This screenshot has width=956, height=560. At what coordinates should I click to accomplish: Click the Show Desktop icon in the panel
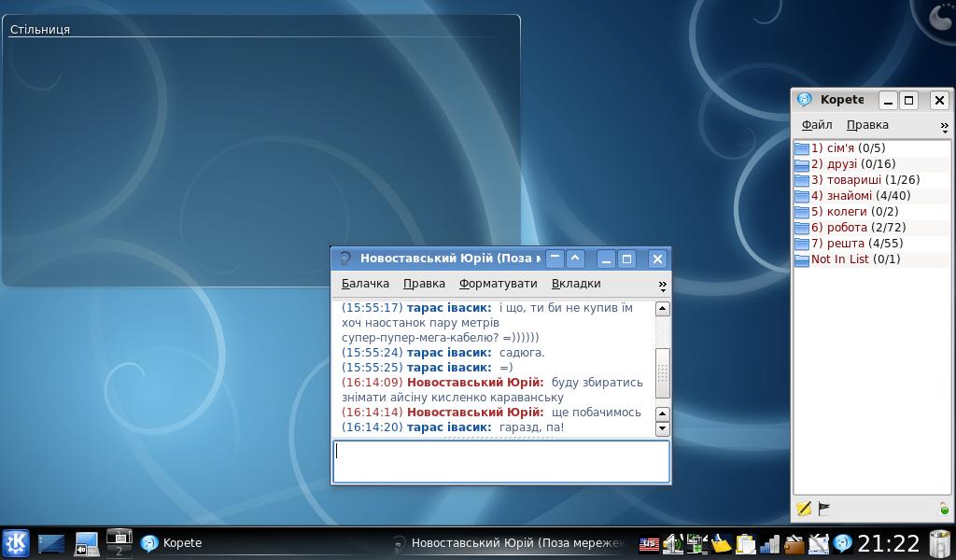[x=51, y=543]
